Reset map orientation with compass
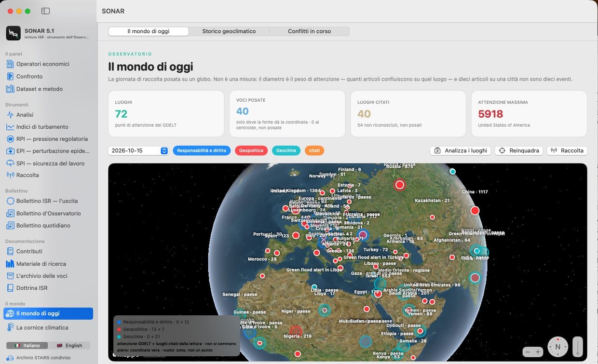Image resolution: width=598 pixels, height=364 pixels. coord(558,346)
